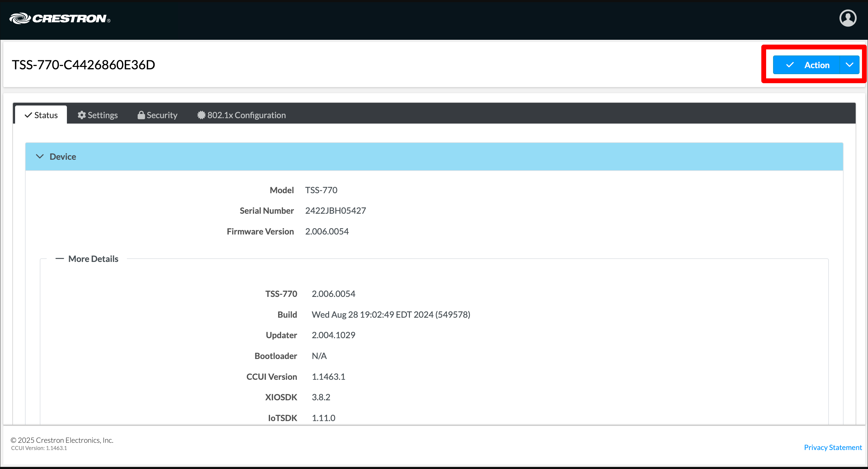Image resolution: width=868 pixels, height=469 pixels.
Task: Click the Crestron logo
Action: (x=60, y=18)
